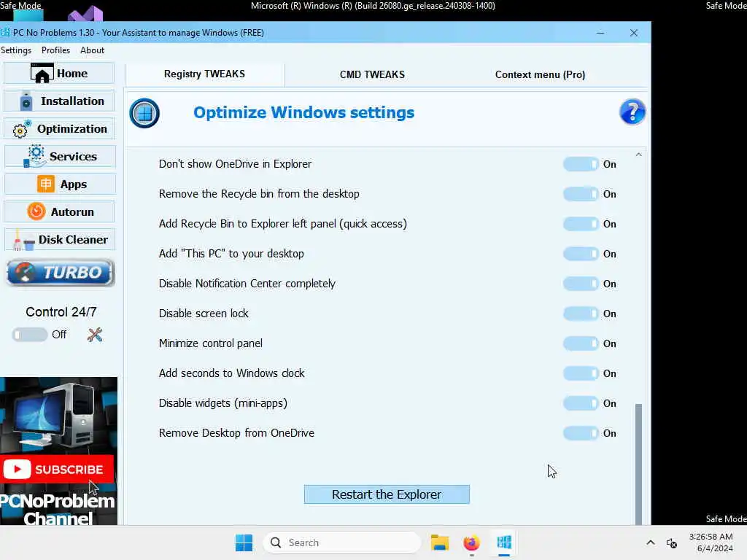Click the network status tray icon
The width and height of the screenshot is (747, 560).
coord(672,542)
